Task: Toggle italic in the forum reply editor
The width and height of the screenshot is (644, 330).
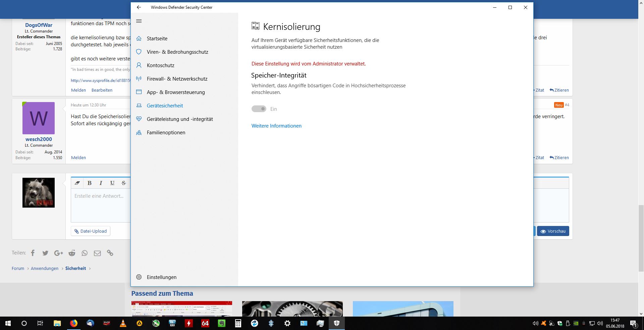Action: 101,183
